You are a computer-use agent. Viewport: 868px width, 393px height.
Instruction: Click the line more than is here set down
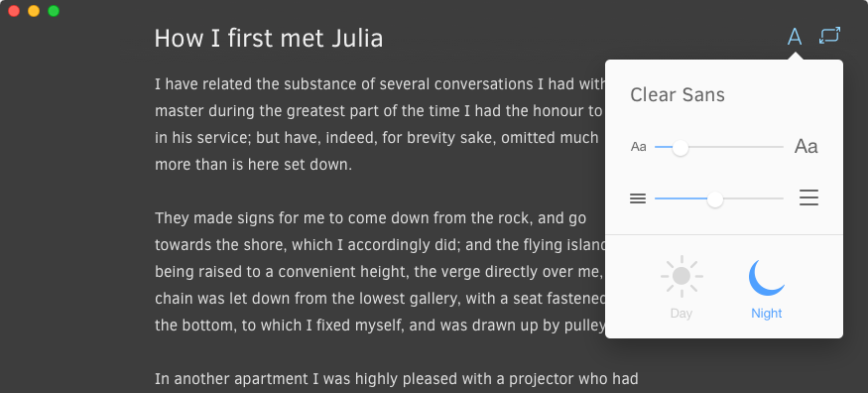pyautogui.click(x=253, y=165)
